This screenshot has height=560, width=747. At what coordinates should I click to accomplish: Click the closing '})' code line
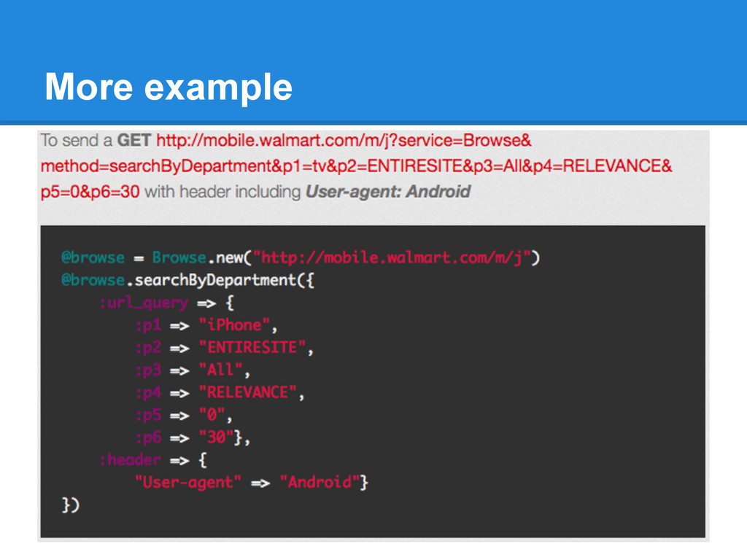[x=71, y=505]
